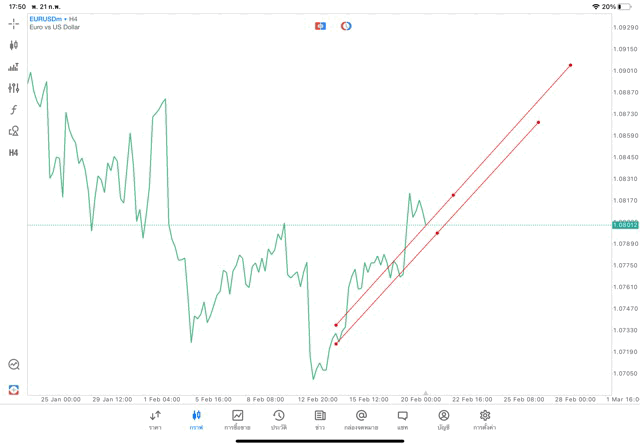Viewport: 640px width, 447px height.
Task: Open the H4 timeframe selector
Action: [x=14, y=153]
